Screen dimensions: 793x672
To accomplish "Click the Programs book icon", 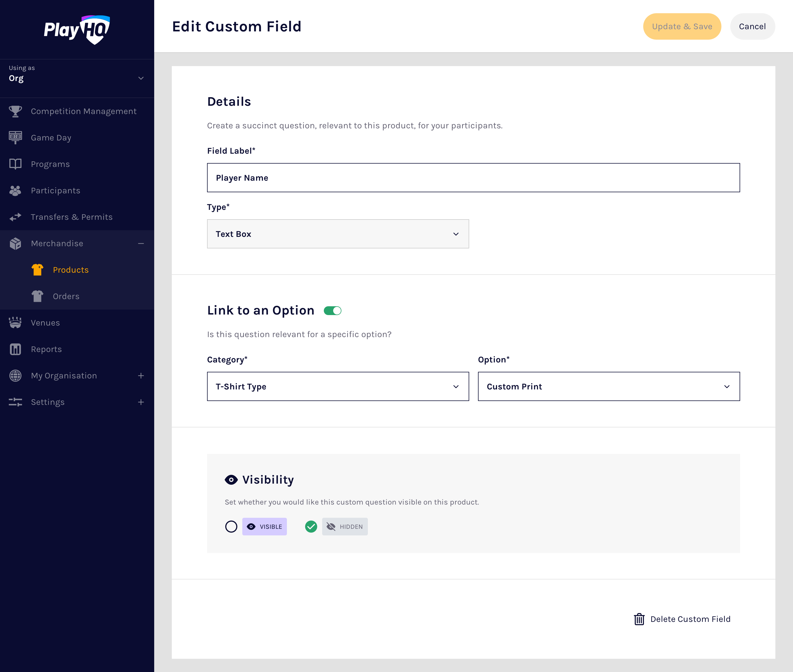I will pos(15,164).
